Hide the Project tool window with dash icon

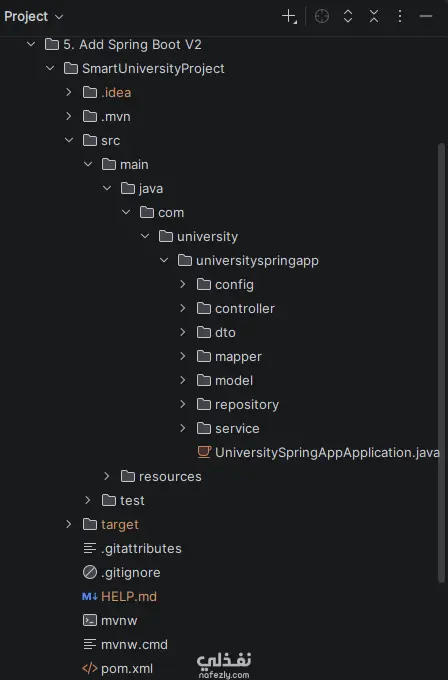tap(426, 16)
